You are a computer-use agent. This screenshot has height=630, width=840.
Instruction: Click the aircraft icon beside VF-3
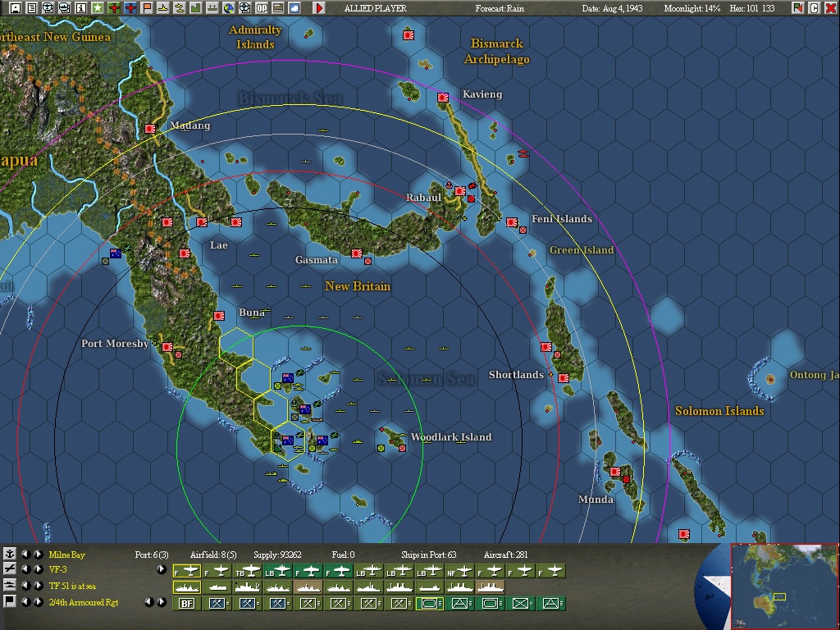(10, 569)
